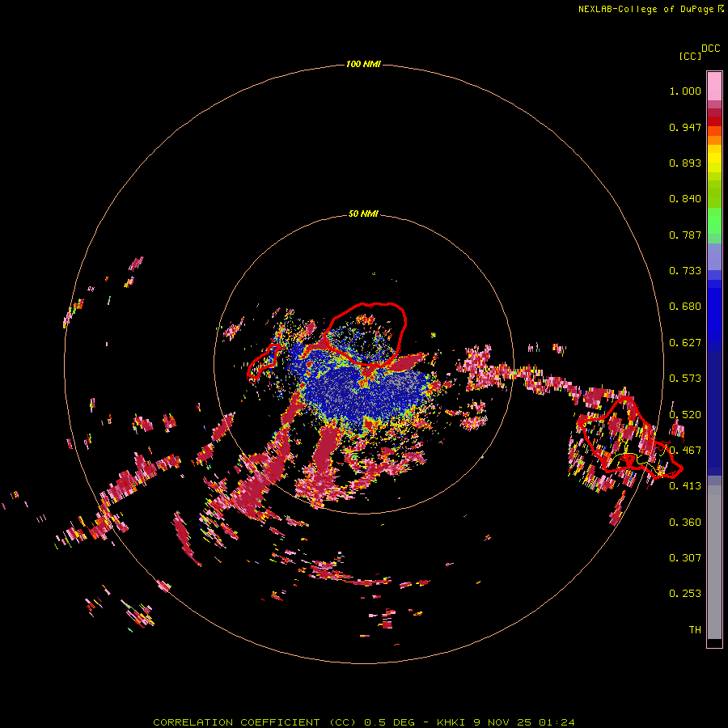Click the 100 NMI range ring label
The height and width of the screenshot is (728, 728).
coord(363,64)
